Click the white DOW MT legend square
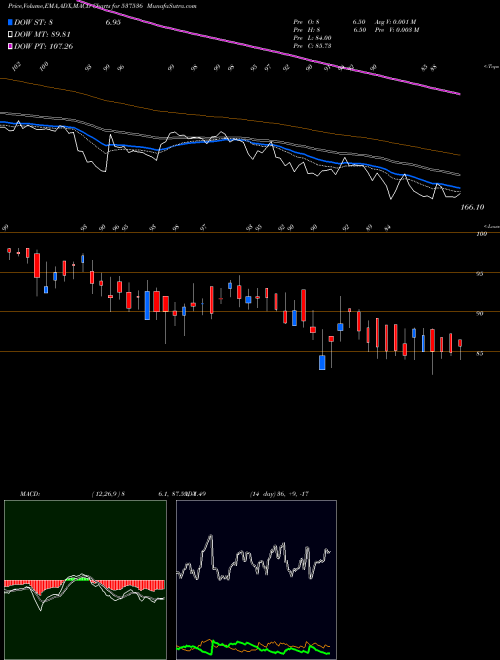500x660 pixels. [10, 35]
